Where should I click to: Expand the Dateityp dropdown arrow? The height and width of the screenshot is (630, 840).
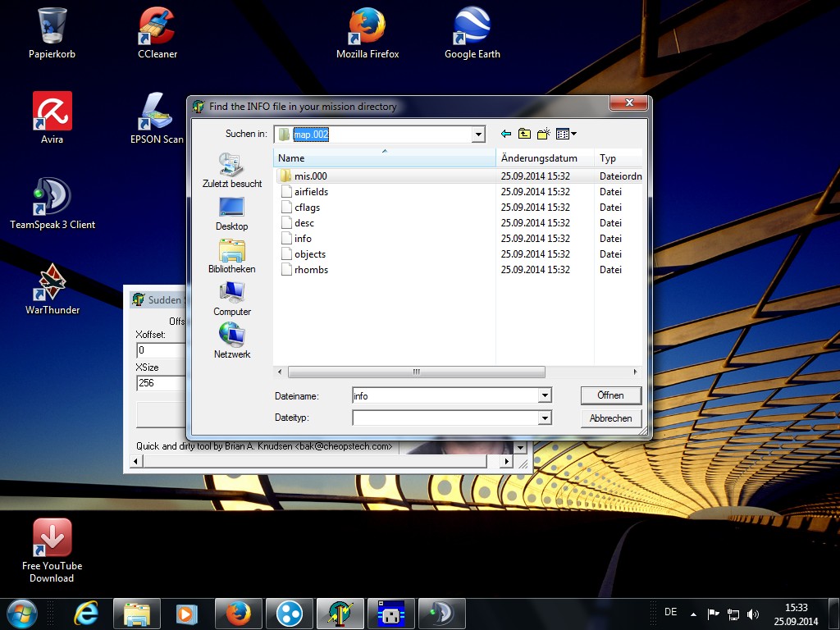(545, 418)
